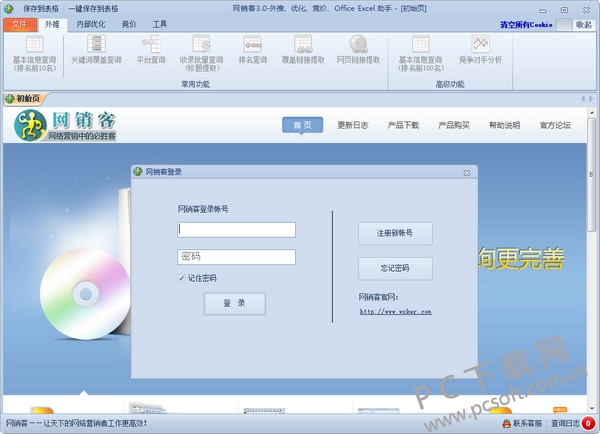Click the 注册新帐号 button
Viewport: 600px width, 434px height.
(x=395, y=233)
